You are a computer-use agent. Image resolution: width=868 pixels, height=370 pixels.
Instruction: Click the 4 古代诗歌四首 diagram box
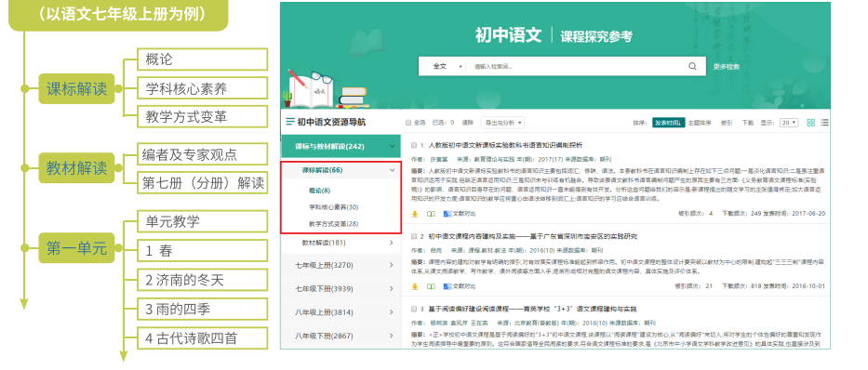tap(202, 337)
